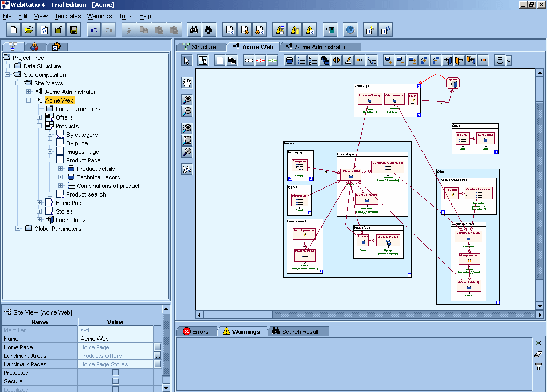This screenshot has height=392, width=547.
Task: Select Local Parameters in the tree
Action: pyautogui.click(x=78, y=109)
